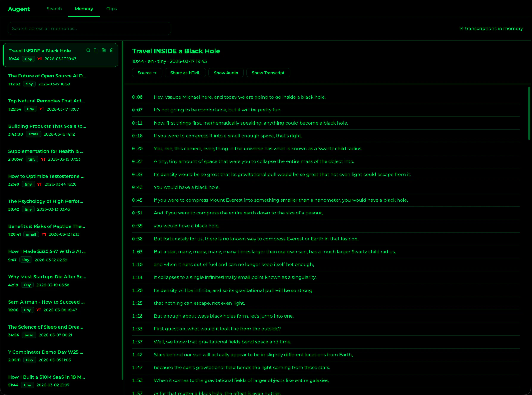
Task: Open the Clips tab
Action: coord(111,9)
